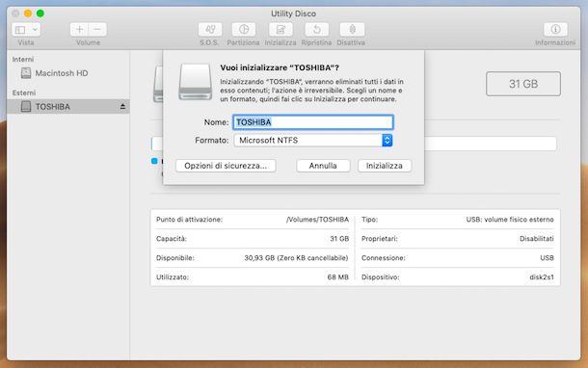Open the Partiziona toolbar tool
Image resolution: width=588 pixels, height=368 pixels.
click(x=244, y=30)
